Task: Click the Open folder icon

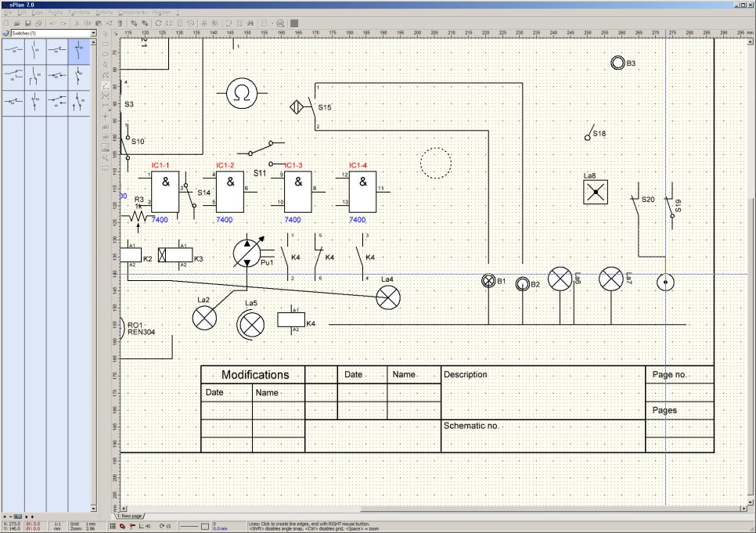Action: pos(16,23)
